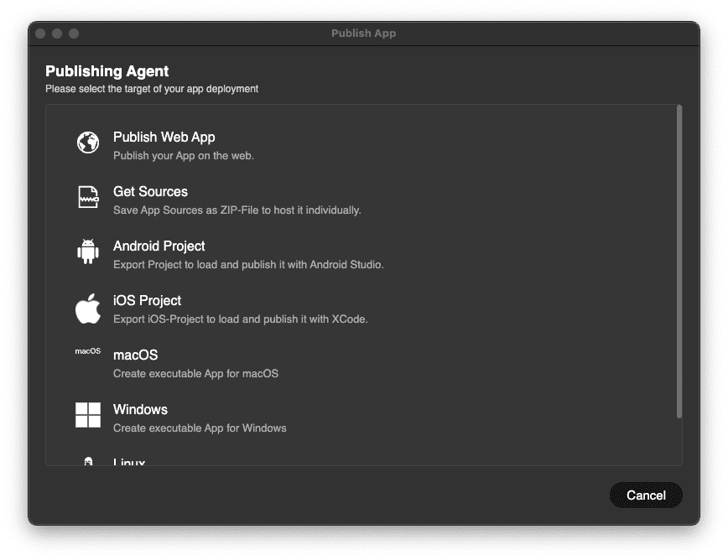Select the partially visible Linux title
Image resolution: width=728 pixels, height=560 pixels.
(129, 462)
